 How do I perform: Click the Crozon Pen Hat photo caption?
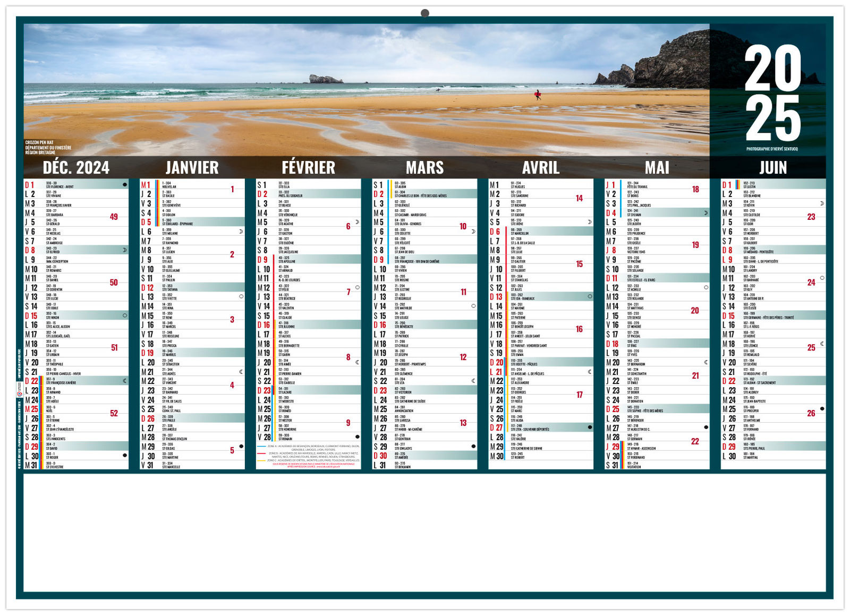tap(48, 148)
